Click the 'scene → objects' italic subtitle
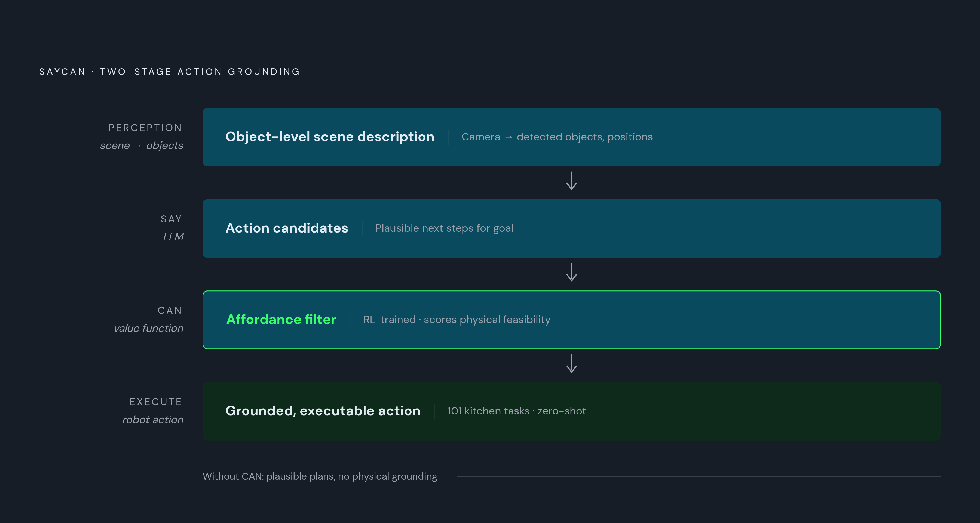 pyautogui.click(x=142, y=146)
